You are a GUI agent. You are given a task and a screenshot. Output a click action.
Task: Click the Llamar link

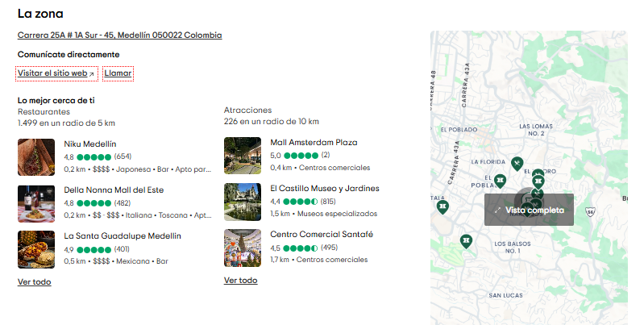(x=118, y=73)
